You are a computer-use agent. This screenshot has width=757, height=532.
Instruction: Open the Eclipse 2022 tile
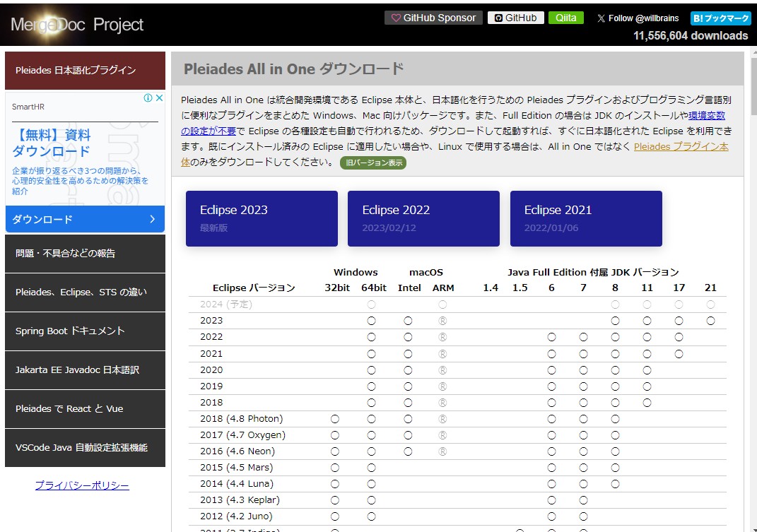423,218
